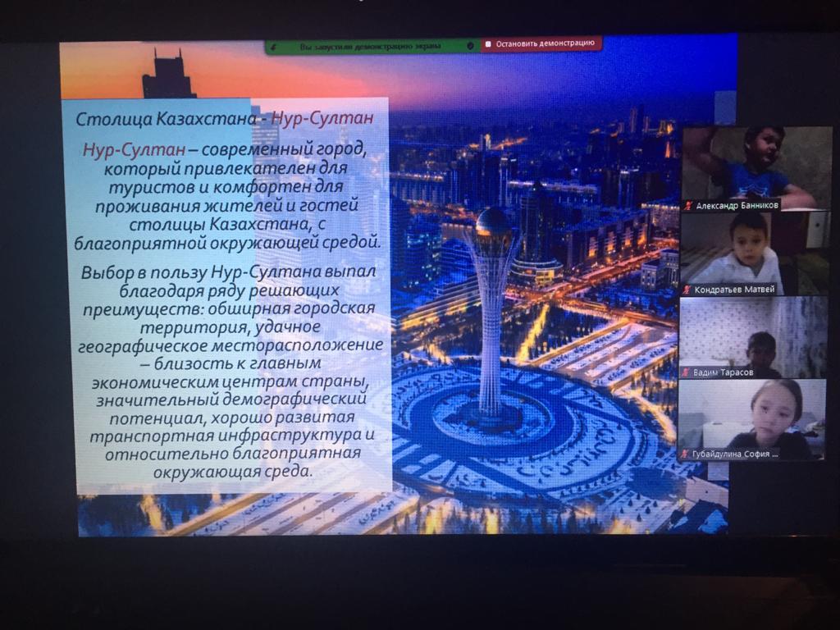840x630 pixels.
Task: Click muted microphone icon for Кондратьев Матвей
Action: tap(687, 290)
